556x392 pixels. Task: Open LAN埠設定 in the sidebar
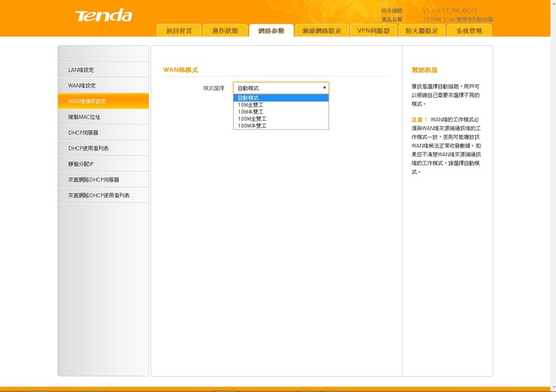[x=103, y=70]
